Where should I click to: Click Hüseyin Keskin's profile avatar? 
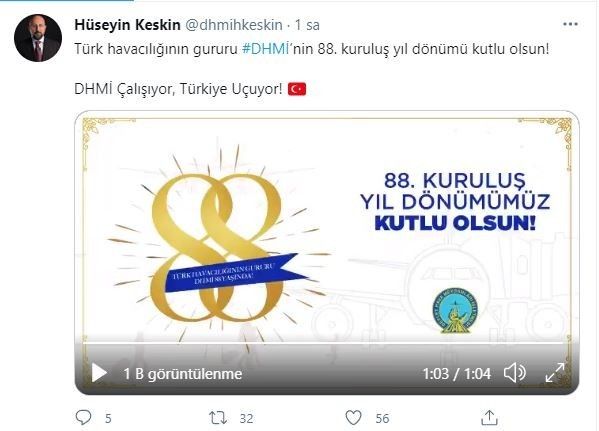(x=38, y=38)
